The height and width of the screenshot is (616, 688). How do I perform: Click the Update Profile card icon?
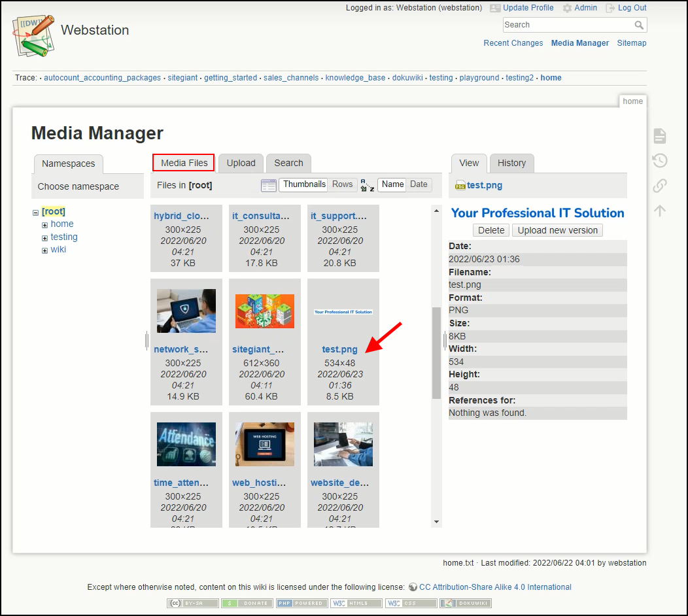click(495, 8)
